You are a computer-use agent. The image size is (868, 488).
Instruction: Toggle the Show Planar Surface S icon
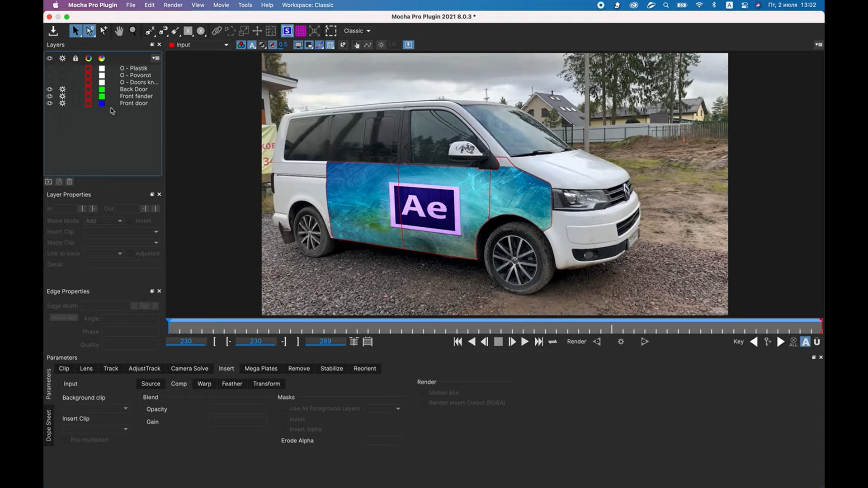(287, 31)
